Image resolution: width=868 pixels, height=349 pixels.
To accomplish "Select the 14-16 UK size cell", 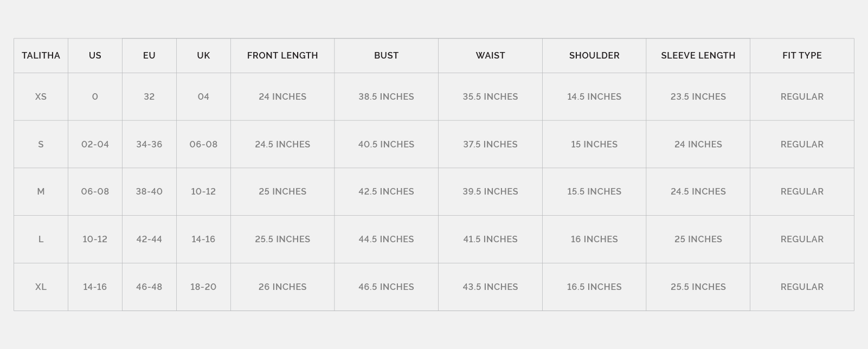I will click(203, 239).
